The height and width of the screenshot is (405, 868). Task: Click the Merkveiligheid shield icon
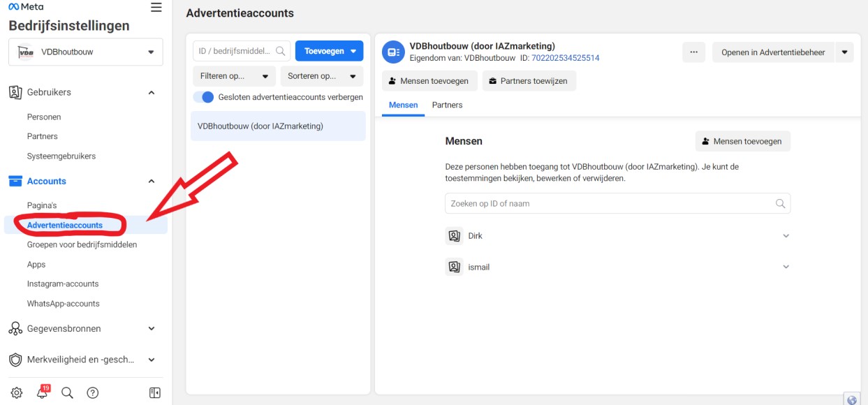pyautogui.click(x=15, y=360)
